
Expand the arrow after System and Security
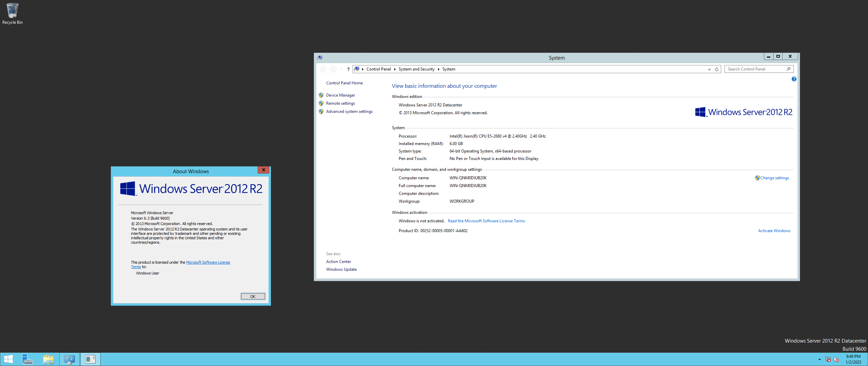tap(438, 69)
